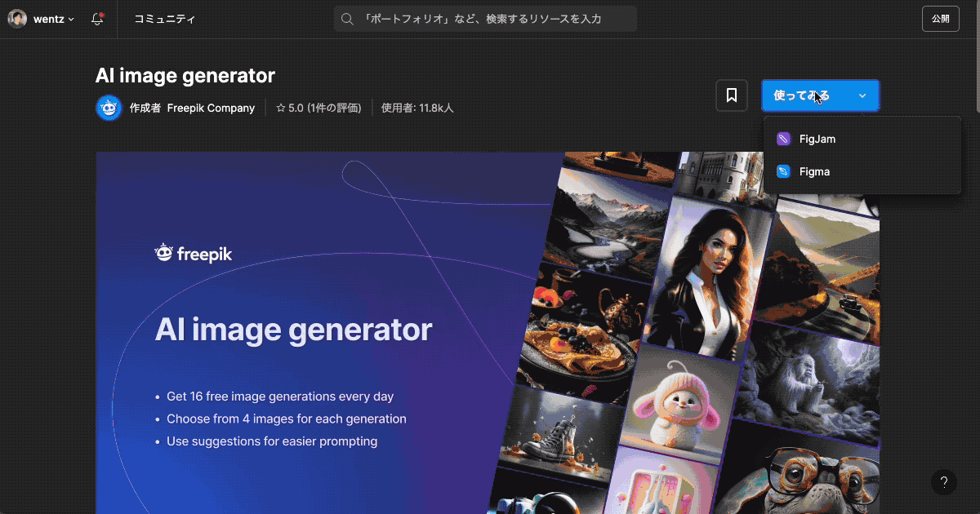Viewport: 980px width, 514px height.
Task: Click the Freepik Company avatar icon
Action: (109, 107)
